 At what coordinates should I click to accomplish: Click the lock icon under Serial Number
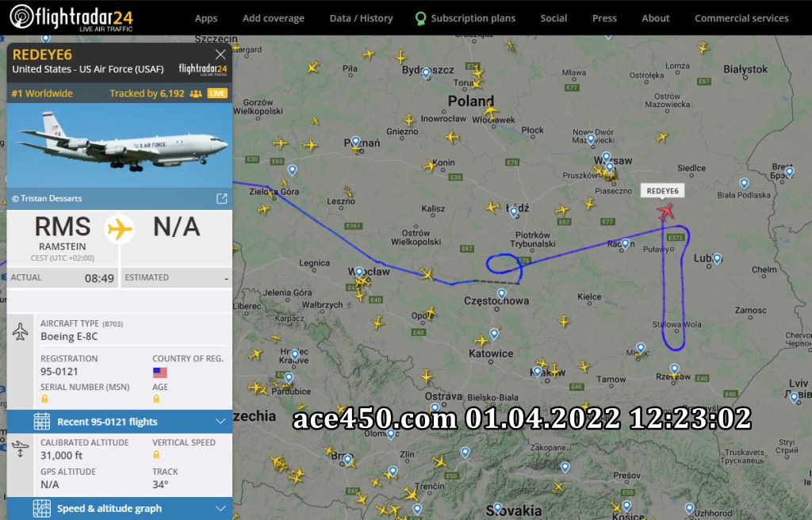(44, 399)
